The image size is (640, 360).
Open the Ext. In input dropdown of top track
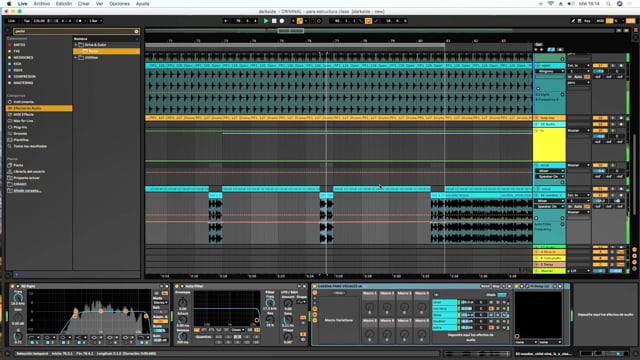[578, 65]
